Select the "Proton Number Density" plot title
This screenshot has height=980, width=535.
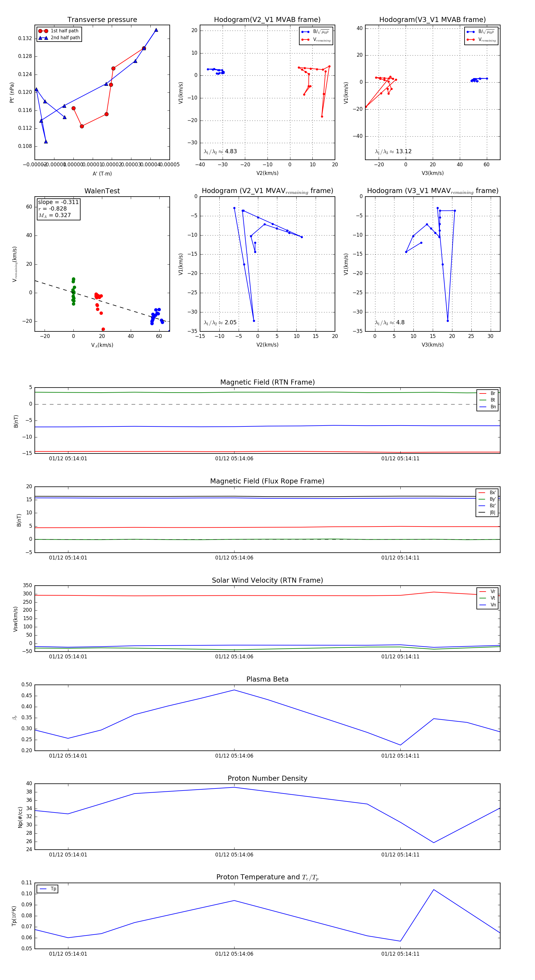point(267,778)
